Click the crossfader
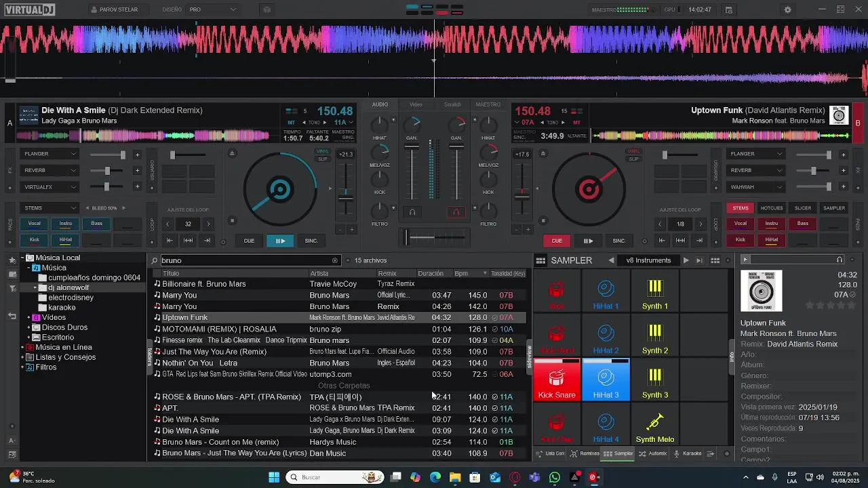 (435, 237)
